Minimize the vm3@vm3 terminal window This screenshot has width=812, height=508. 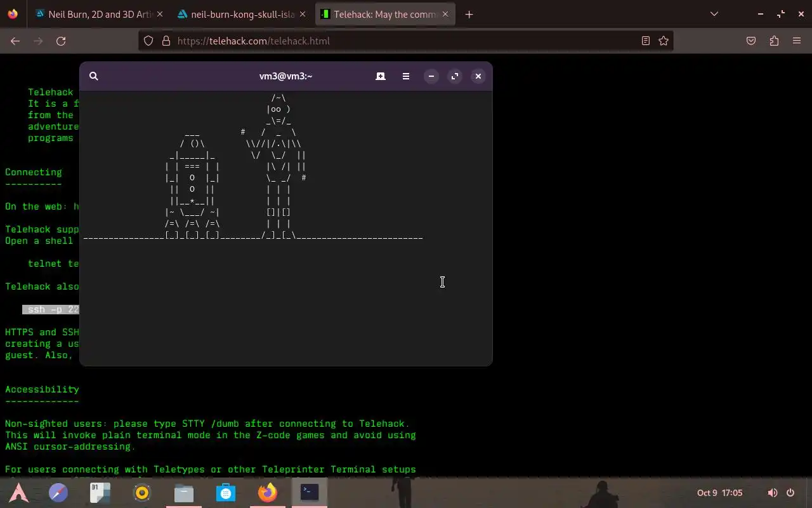click(x=431, y=76)
